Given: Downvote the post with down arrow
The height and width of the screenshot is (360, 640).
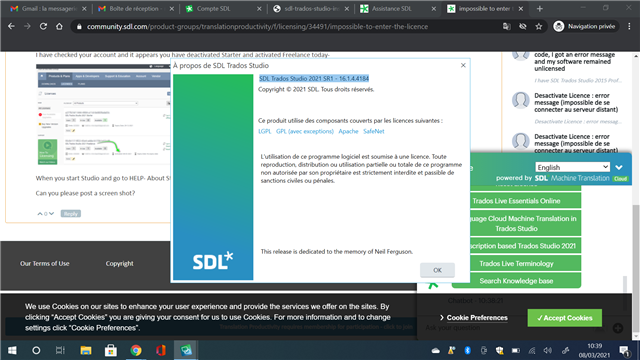Looking at the screenshot, I should pos(51,214).
